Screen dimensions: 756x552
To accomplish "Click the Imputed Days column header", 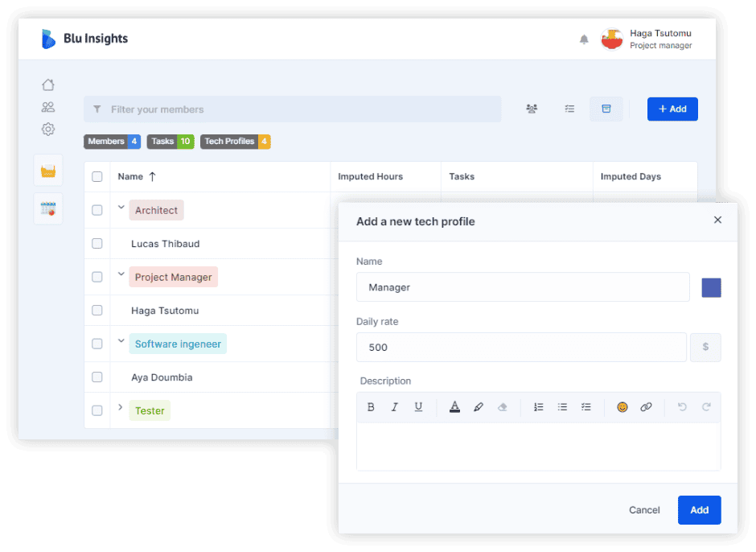I will point(631,176).
